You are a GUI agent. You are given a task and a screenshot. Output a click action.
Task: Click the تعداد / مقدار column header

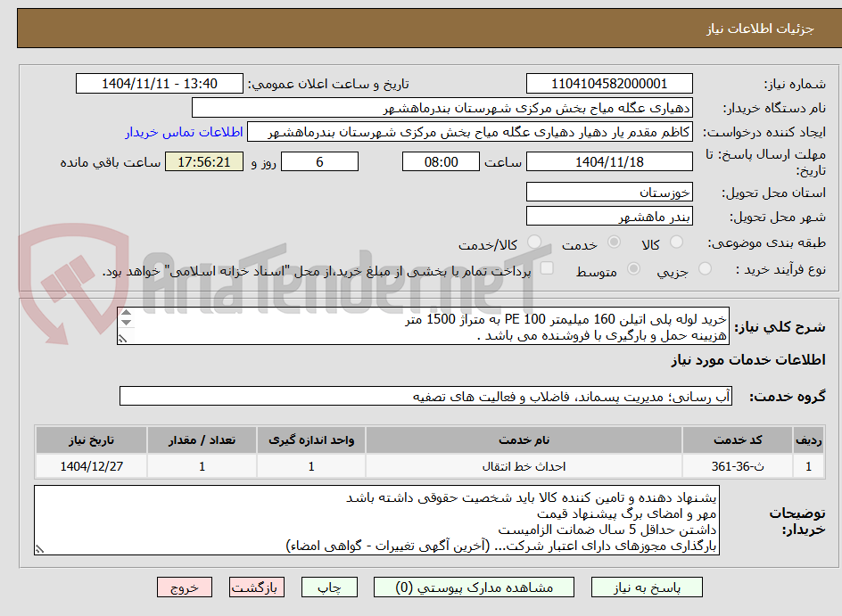(202, 440)
